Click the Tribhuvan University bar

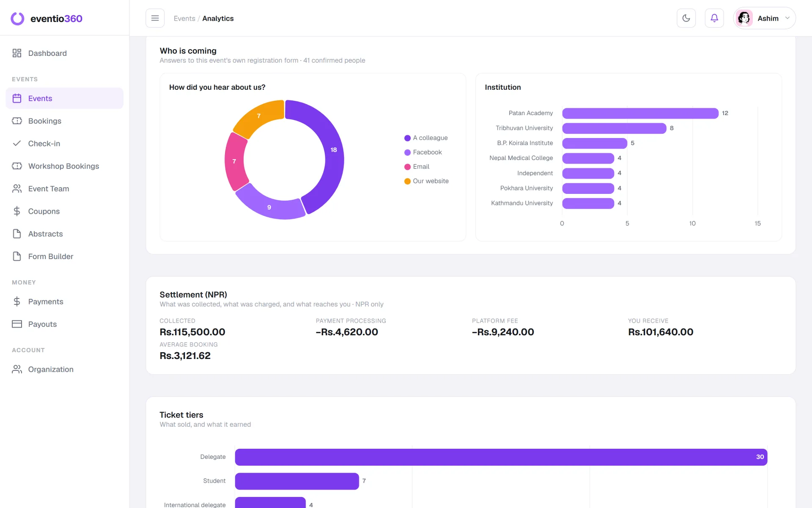614,128
